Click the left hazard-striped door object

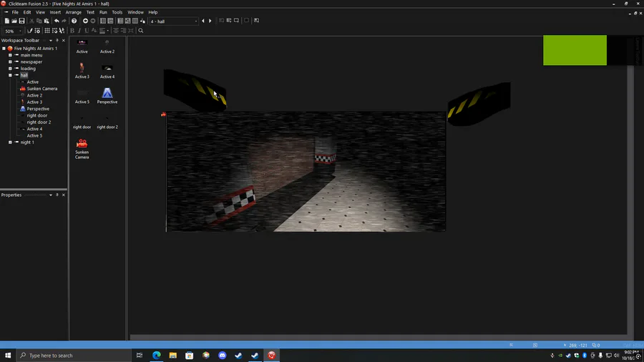195,90
